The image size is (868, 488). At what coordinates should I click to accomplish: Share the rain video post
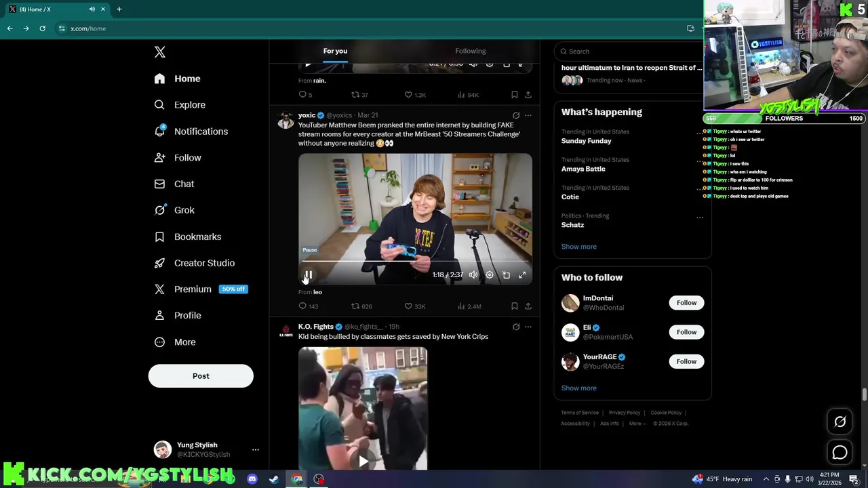tap(528, 95)
